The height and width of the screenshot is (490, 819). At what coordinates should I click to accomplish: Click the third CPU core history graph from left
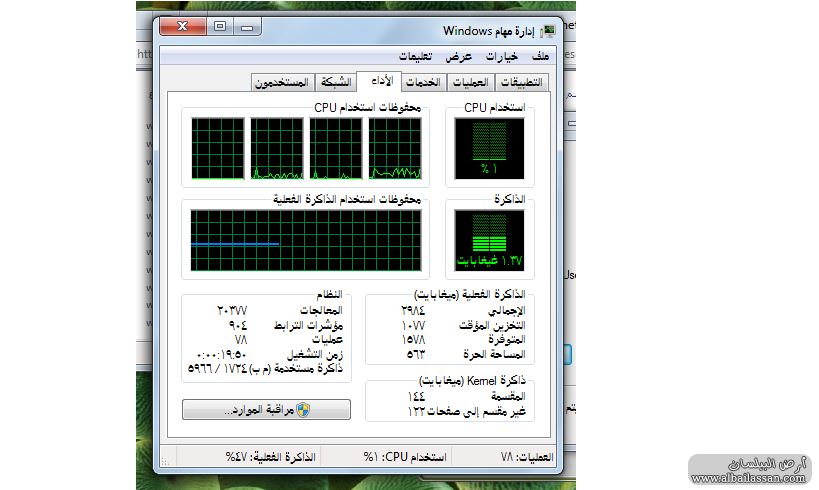tap(336, 148)
